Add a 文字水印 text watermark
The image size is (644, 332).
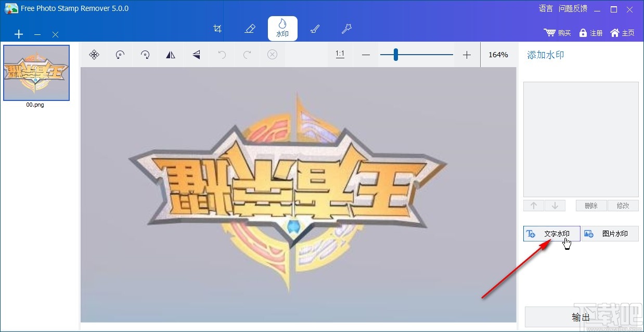(x=552, y=234)
